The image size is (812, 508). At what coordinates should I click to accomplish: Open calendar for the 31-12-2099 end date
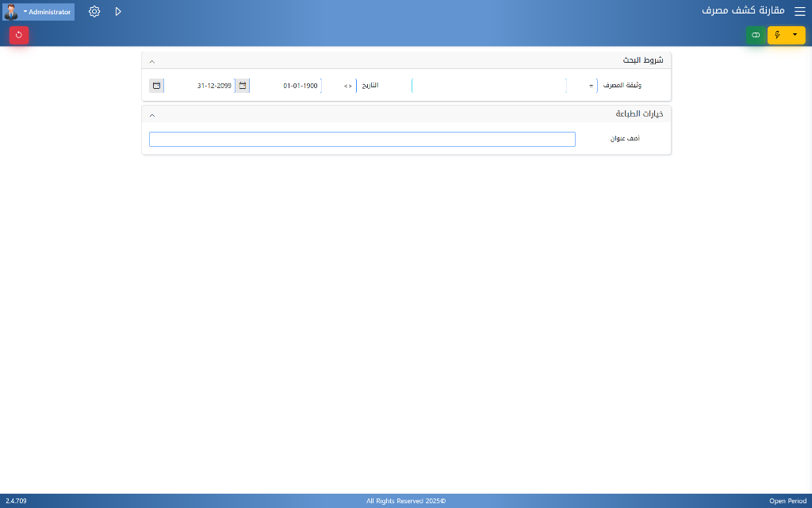pyautogui.click(x=156, y=86)
